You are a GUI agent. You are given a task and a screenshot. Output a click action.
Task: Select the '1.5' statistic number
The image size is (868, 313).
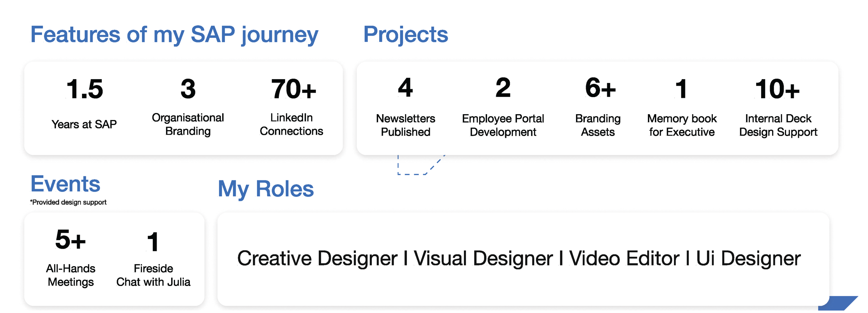85,89
